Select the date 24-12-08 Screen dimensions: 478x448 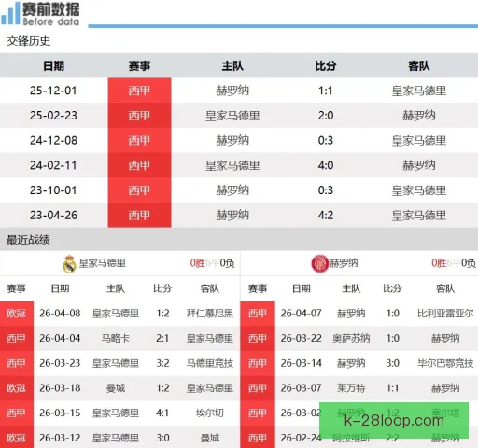coord(53,140)
